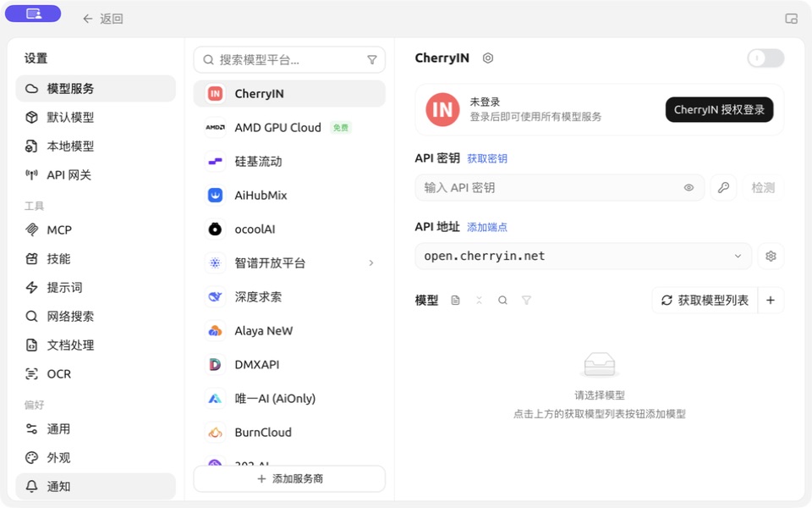Screen dimensions: 812x508
Task: Click 添加服务商 button
Action: click(x=289, y=478)
